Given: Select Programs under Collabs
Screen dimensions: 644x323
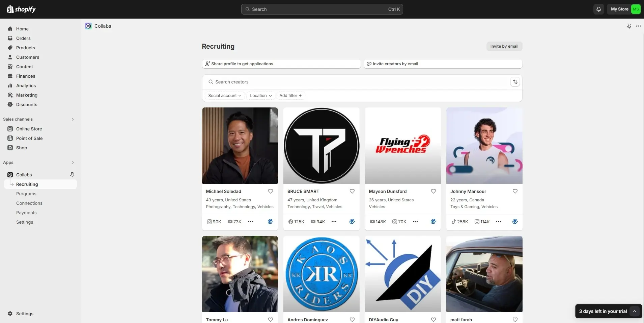Looking at the screenshot, I should click(26, 194).
